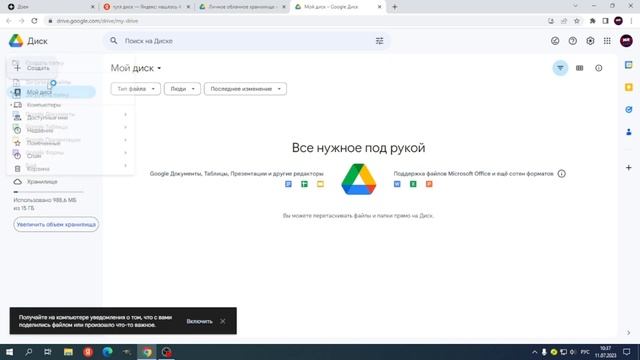Viewport: 640px width, 360px height.
Task: Open the Последнее изменение filter dropdown
Action: (x=245, y=89)
